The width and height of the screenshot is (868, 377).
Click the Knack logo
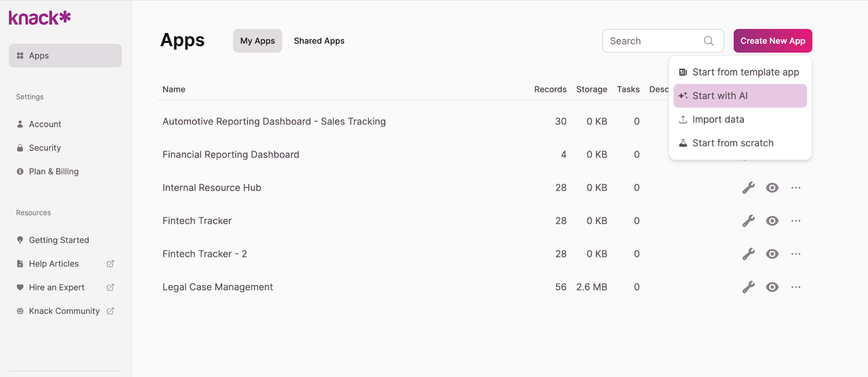(x=40, y=18)
